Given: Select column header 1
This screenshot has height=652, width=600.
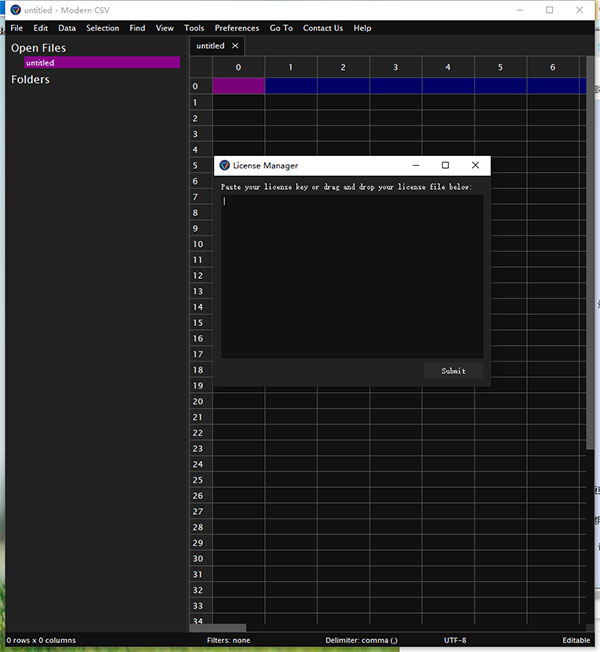Looking at the screenshot, I should pos(291,67).
